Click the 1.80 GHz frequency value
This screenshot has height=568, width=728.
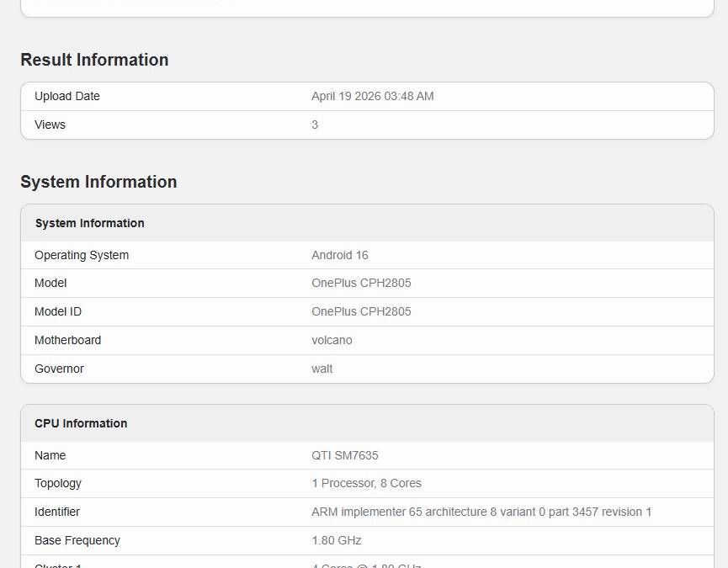(x=336, y=540)
